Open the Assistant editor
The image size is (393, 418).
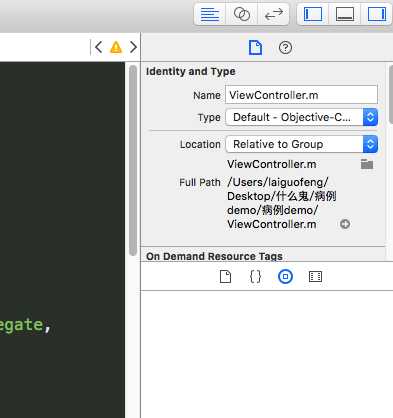point(242,14)
